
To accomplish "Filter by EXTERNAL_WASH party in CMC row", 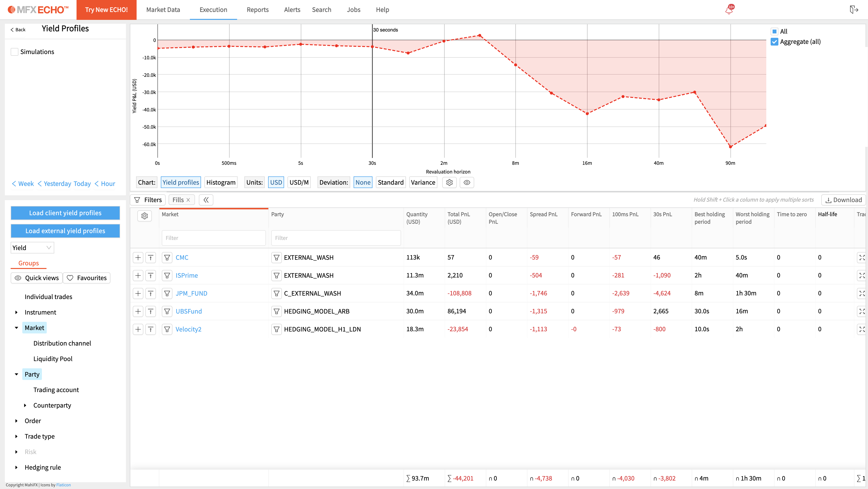I will pos(276,258).
